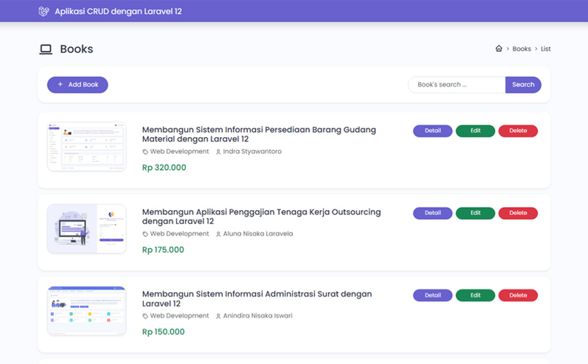Open the Persediaan Barang Gudang book thumbnail
Image resolution: width=588 pixels, height=364 pixels.
(x=87, y=146)
